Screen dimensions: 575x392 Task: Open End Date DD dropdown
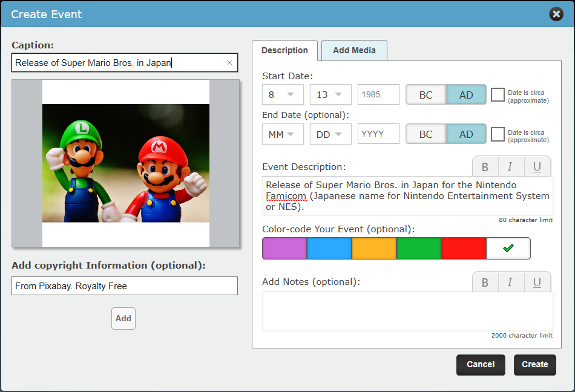point(330,134)
